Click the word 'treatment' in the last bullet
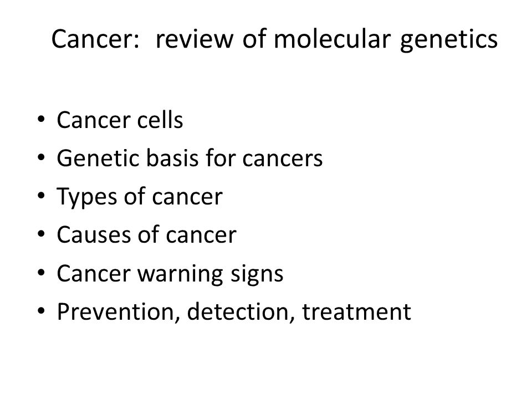532x399 pixels. 356,312
